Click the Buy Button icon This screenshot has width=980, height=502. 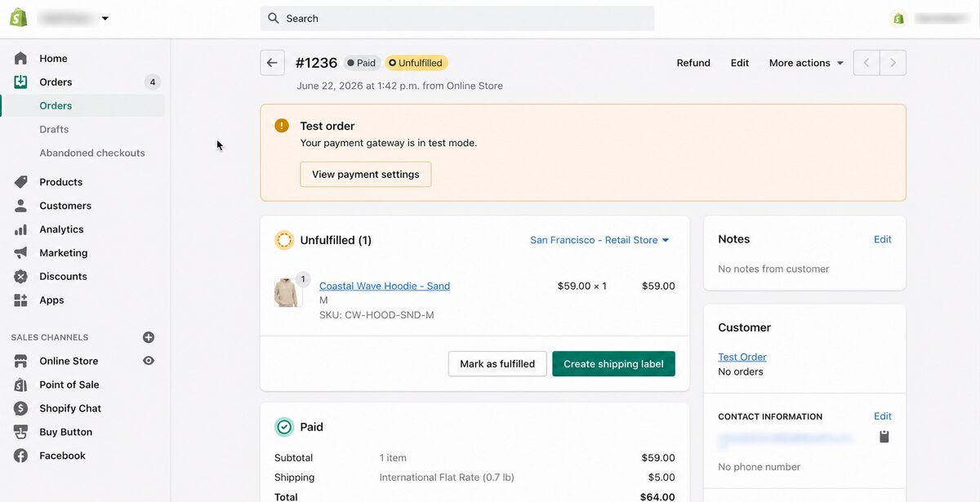click(x=21, y=432)
